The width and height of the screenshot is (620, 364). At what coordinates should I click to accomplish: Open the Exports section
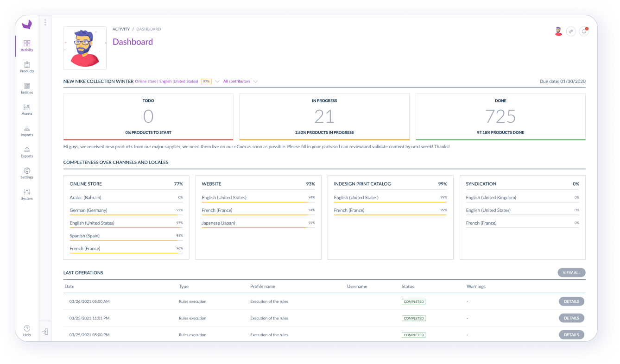[x=26, y=152]
